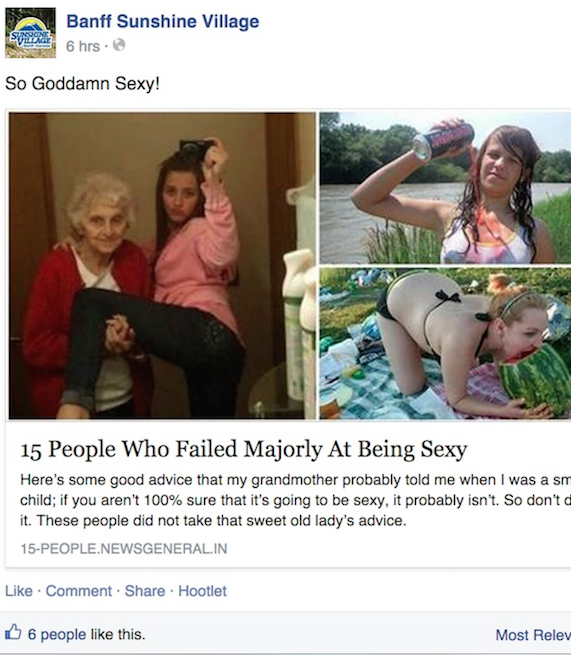Open the Most Relevant comment sorting dropdown
Screen dimensions: 571x655
click(x=533, y=635)
